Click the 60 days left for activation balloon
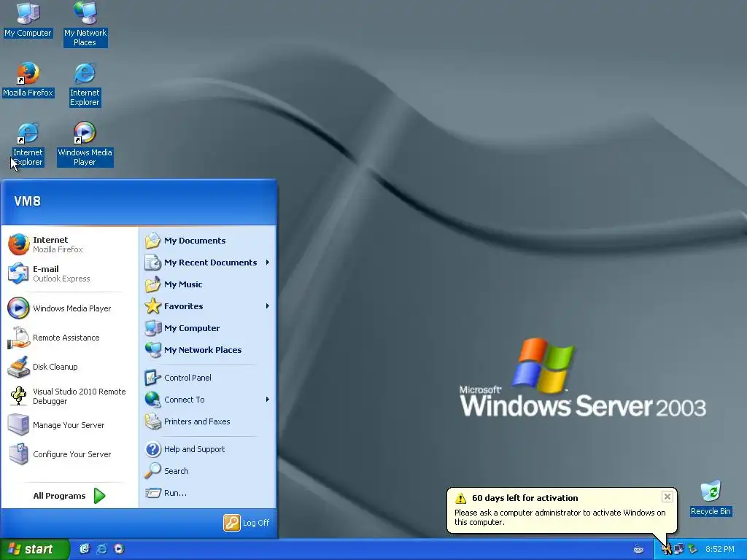 click(562, 510)
